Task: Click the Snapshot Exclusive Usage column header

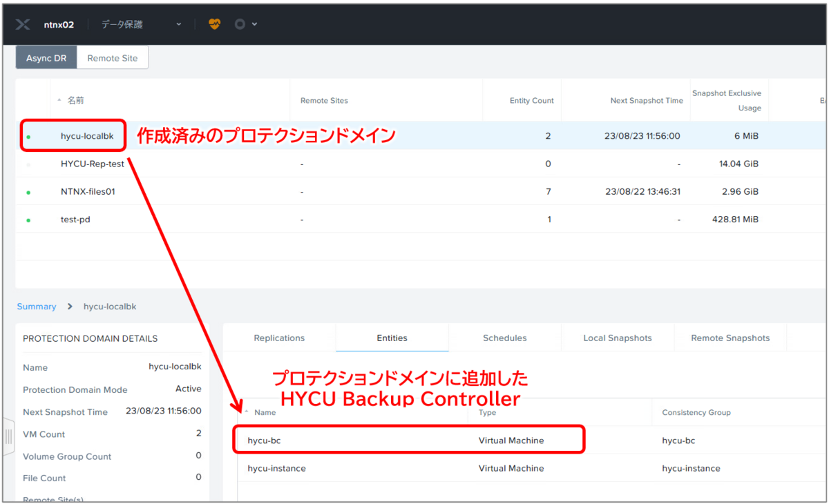Action: click(x=727, y=101)
